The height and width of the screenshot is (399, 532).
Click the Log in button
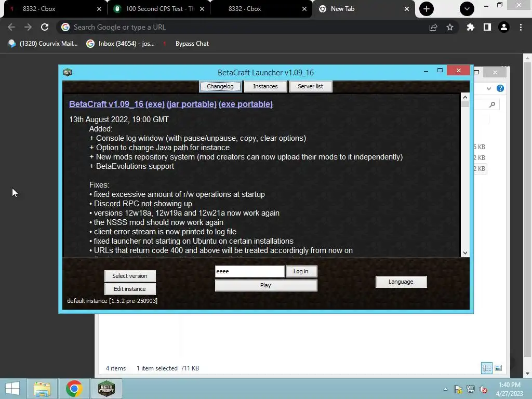[301, 271]
